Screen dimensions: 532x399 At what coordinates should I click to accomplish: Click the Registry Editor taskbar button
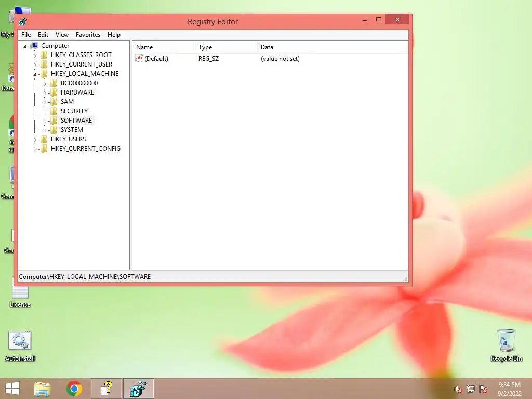[x=138, y=389]
